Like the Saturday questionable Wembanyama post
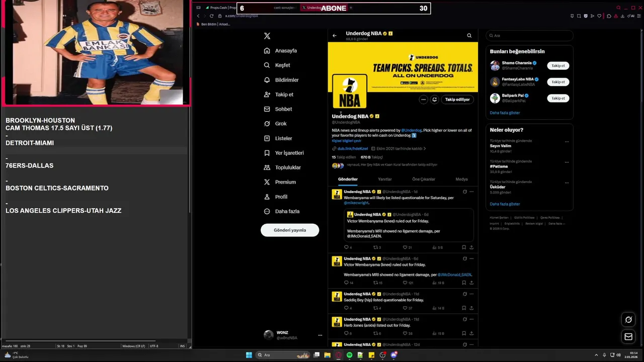The width and height of the screenshot is (644, 362). 405,247
